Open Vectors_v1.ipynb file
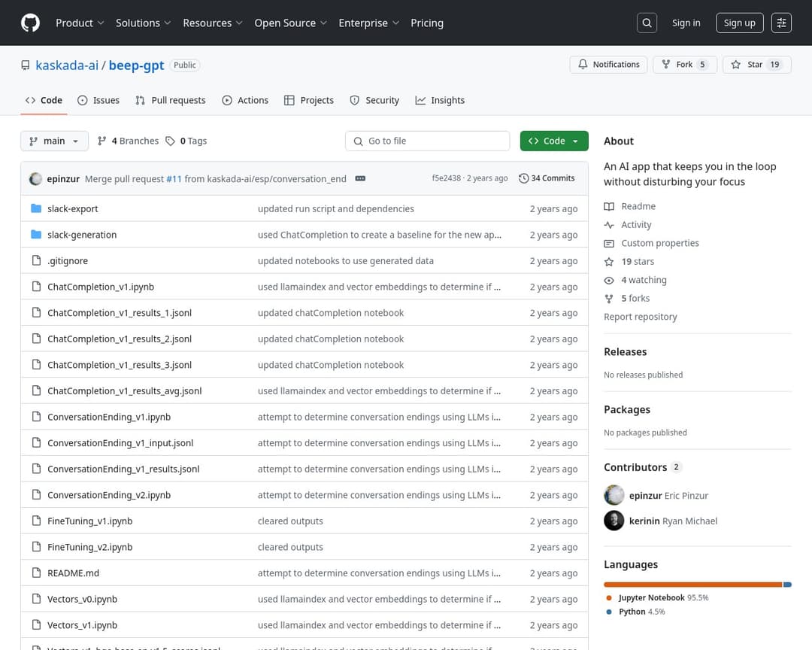Viewport: 812px width, 650px height. point(83,625)
